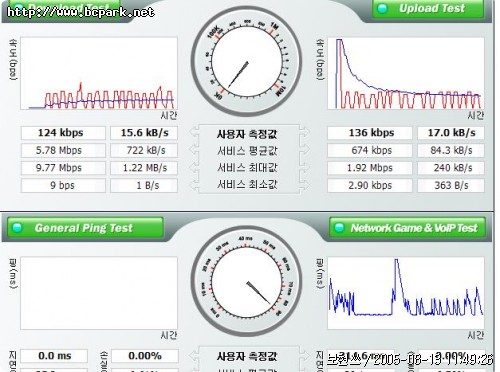Viewport: 500px width, 372px height.
Task: Click the 서비스 최대값 label
Action: (x=247, y=168)
